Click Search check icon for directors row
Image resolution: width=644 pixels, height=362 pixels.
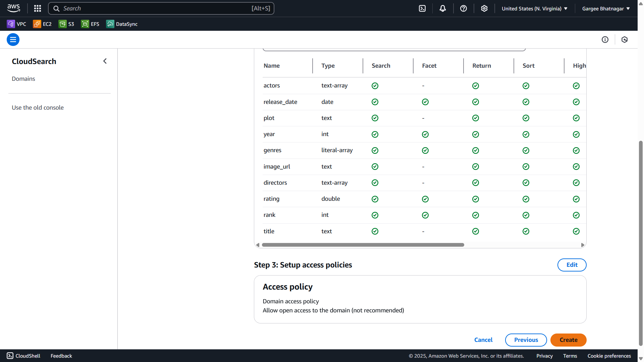click(375, 183)
